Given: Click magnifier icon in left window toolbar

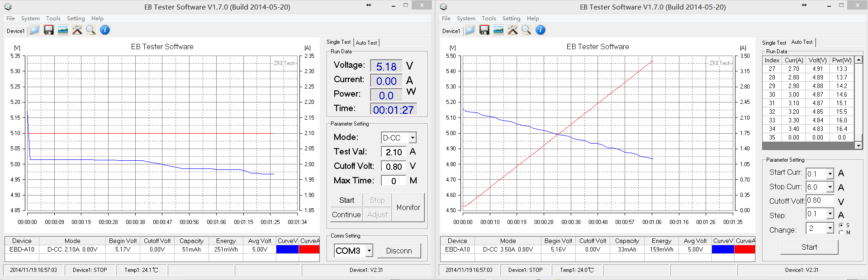Looking at the screenshot, I should tap(91, 30).
